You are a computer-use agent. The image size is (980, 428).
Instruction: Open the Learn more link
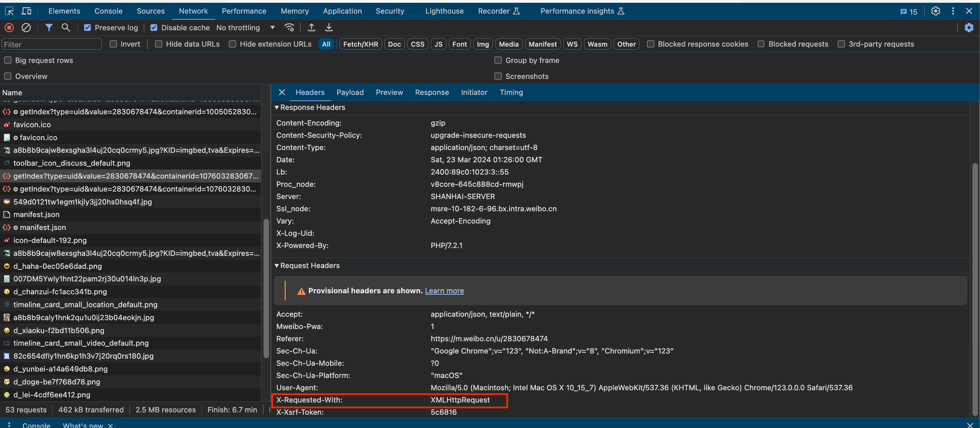(x=444, y=291)
